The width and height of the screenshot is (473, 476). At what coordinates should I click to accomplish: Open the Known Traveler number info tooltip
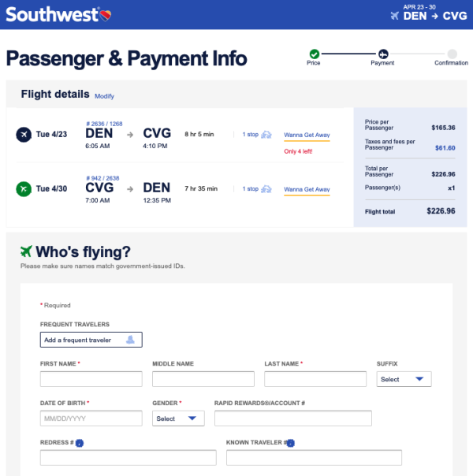[290, 443]
